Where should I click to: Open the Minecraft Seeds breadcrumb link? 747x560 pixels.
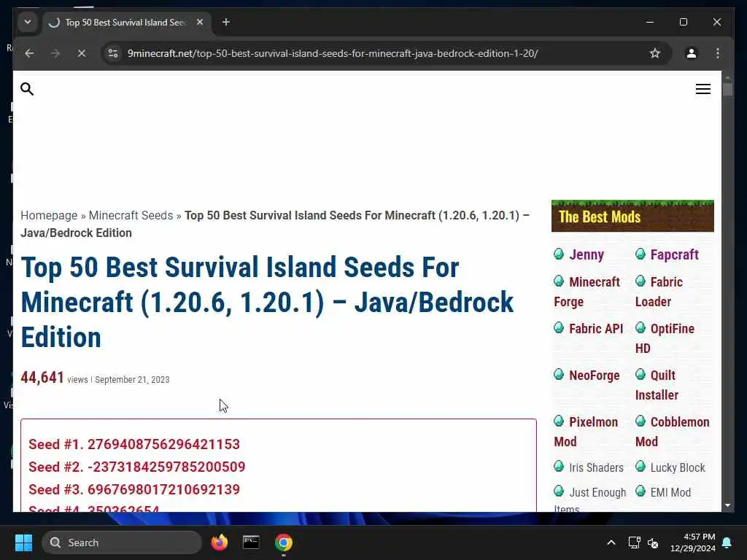point(131,215)
